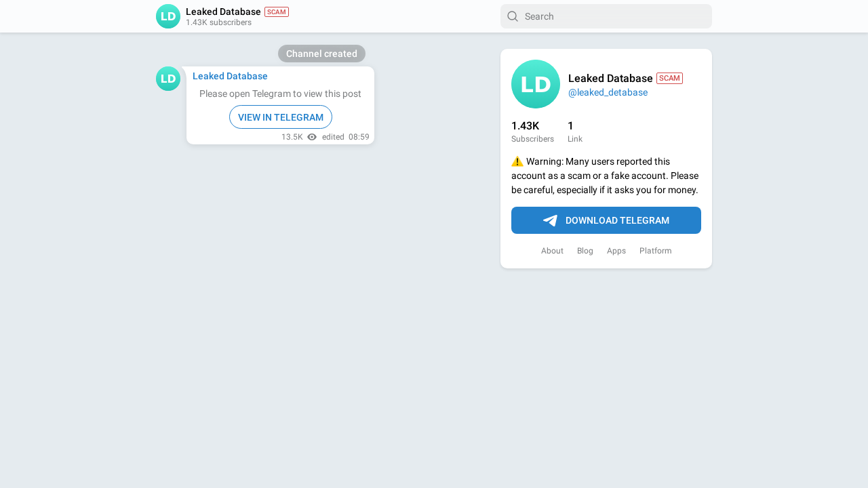Click the 1.43K Subscribers counter in card
Image resolution: width=868 pixels, height=488 pixels.
[x=532, y=131]
